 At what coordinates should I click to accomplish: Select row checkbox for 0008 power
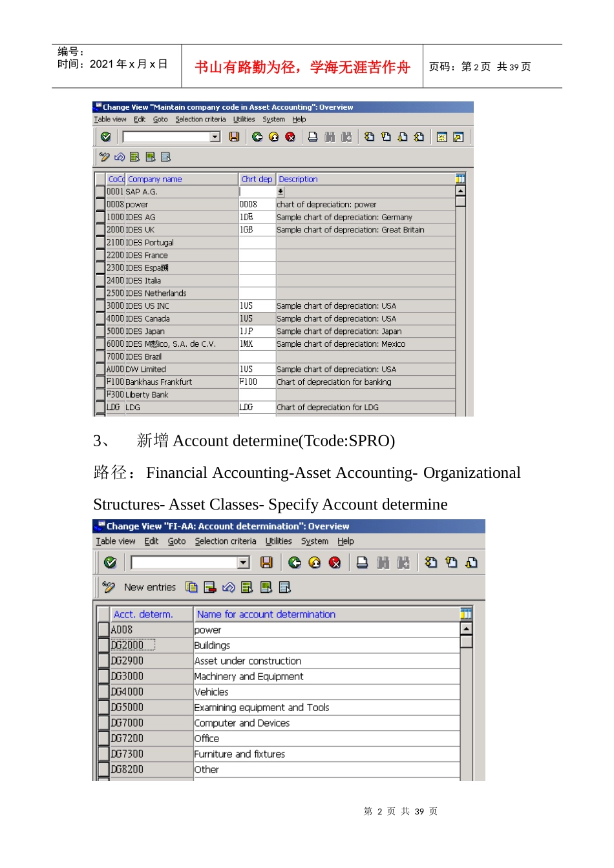tap(100, 204)
